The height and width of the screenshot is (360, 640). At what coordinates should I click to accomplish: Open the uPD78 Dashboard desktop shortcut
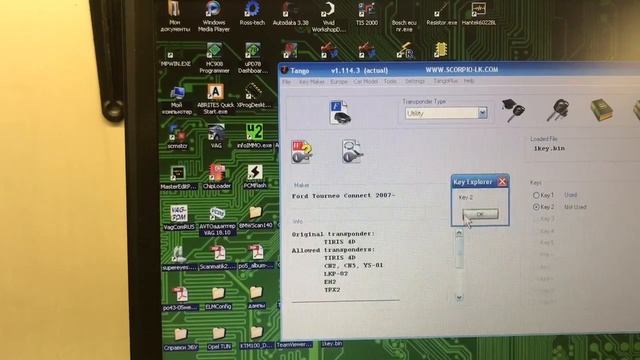pos(253,58)
